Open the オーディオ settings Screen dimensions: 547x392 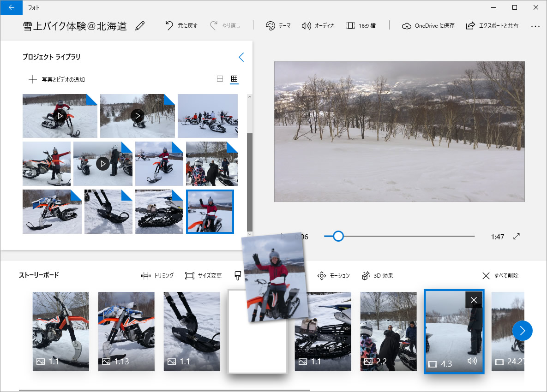tap(318, 26)
